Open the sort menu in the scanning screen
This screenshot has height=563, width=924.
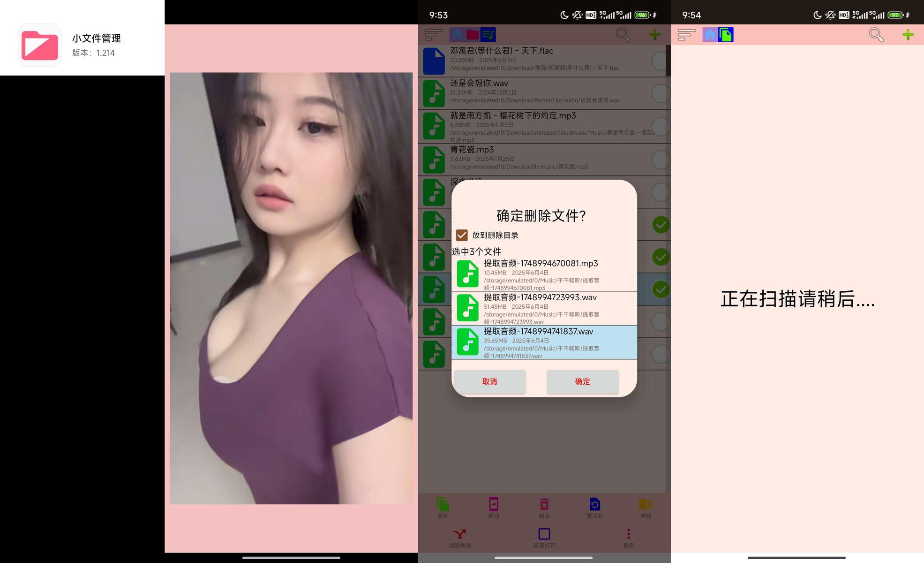pyautogui.click(x=686, y=35)
